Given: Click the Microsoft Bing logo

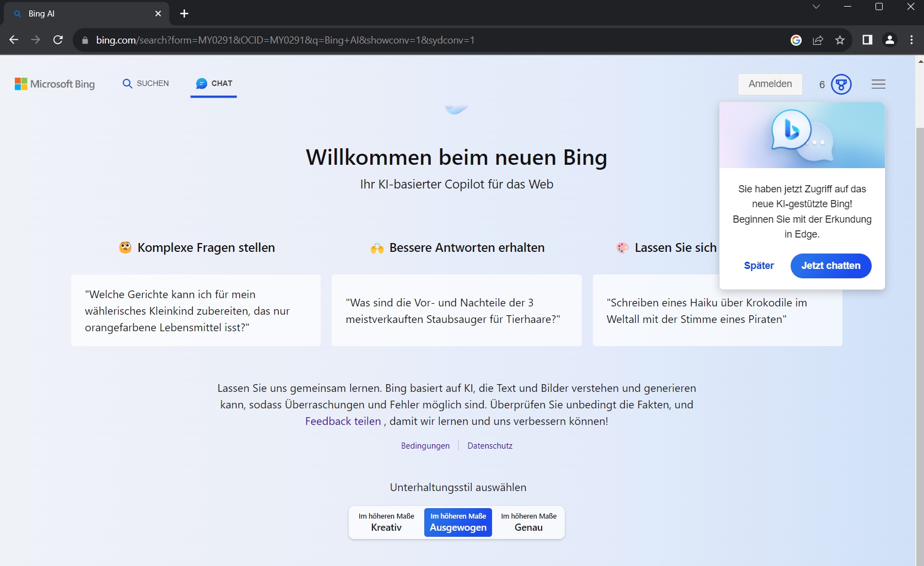Looking at the screenshot, I should (x=55, y=84).
